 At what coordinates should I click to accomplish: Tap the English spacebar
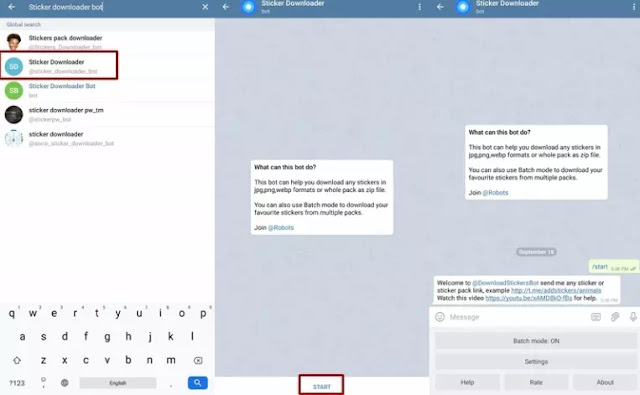click(118, 383)
